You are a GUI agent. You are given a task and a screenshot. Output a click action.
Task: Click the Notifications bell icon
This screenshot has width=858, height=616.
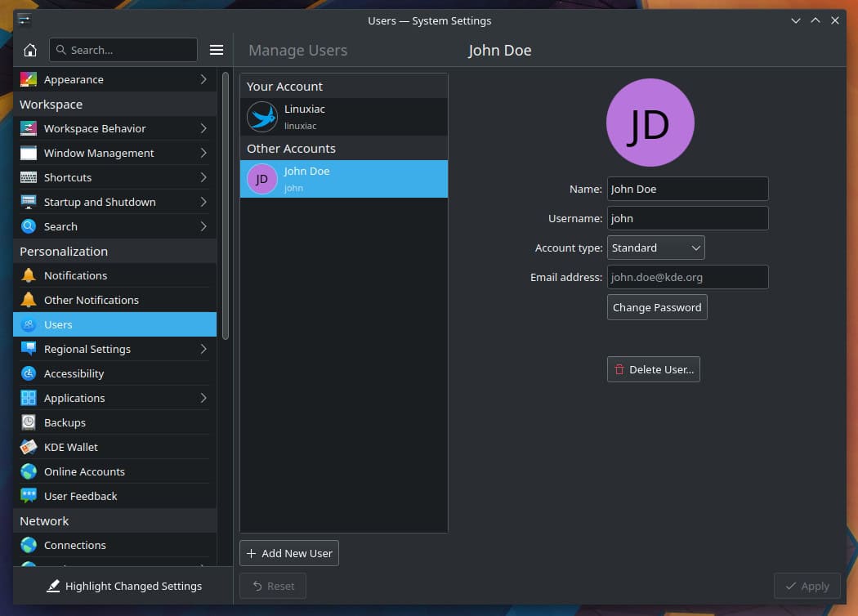coord(29,275)
